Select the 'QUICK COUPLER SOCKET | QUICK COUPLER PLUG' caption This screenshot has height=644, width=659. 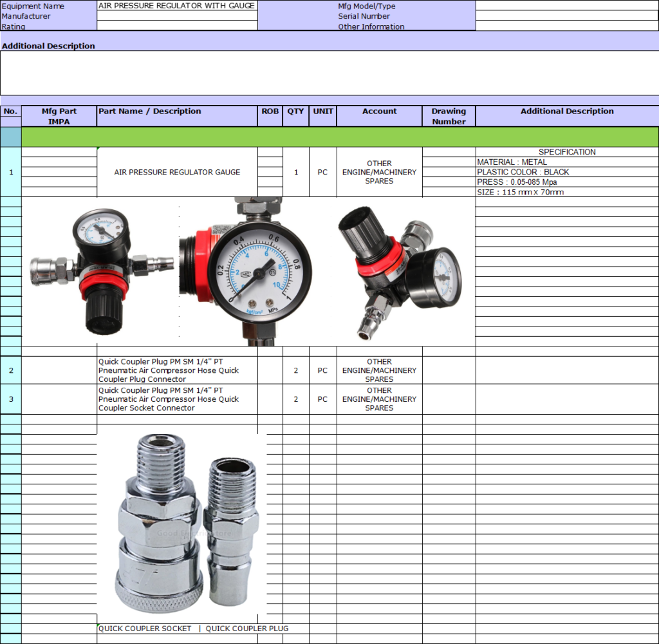point(193,629)
